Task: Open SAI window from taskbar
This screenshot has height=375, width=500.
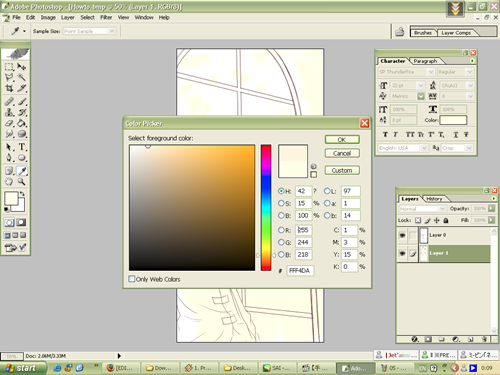Action: pos(277,368)
